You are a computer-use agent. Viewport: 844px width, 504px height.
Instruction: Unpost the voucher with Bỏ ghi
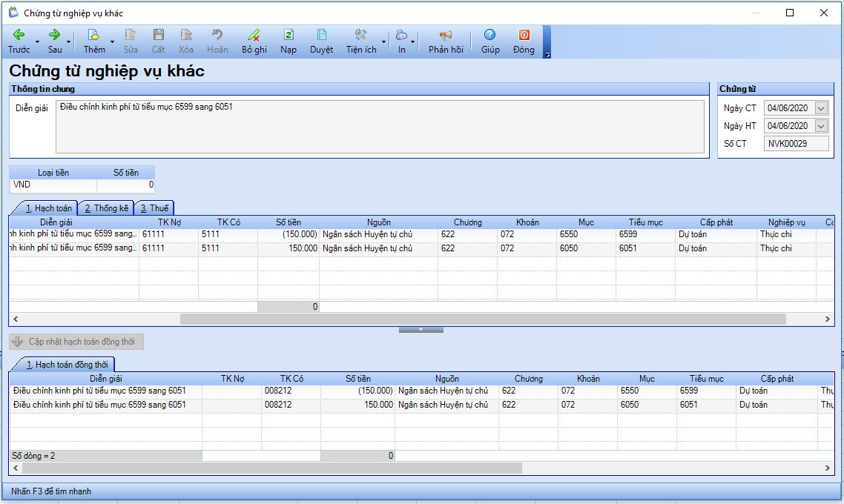coord(254,41)
